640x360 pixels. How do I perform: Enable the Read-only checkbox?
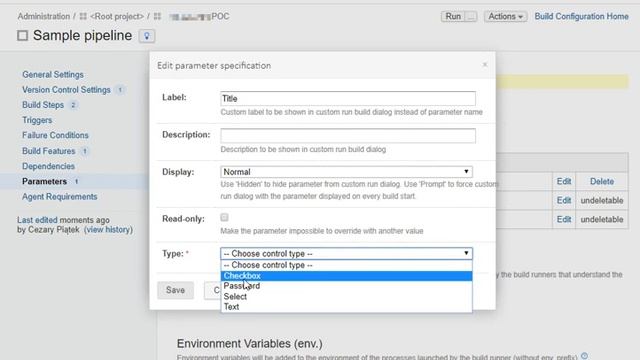(224, 217)
